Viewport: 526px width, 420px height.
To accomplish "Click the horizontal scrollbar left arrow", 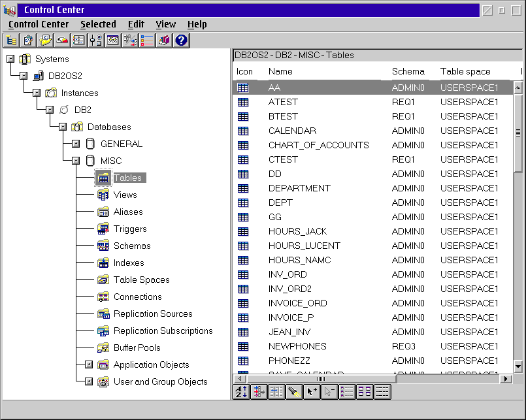I will click(240, 379).
